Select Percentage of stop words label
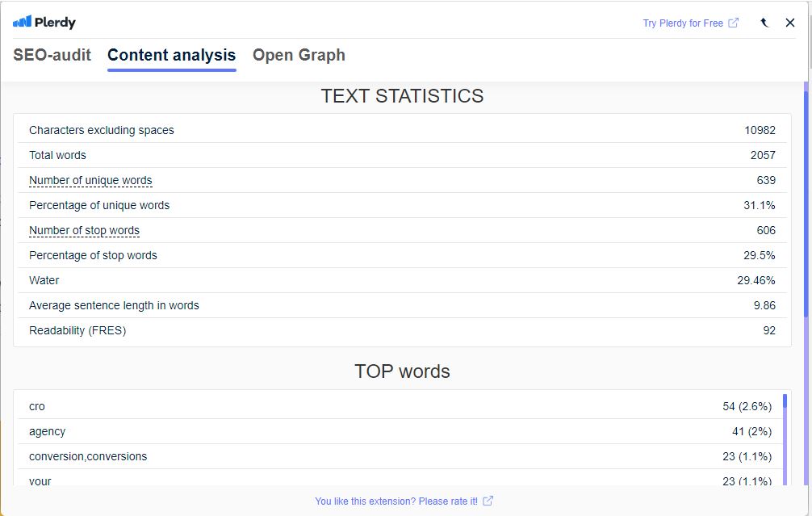Screen dimensions: 812x516 [x=93, y=255]
